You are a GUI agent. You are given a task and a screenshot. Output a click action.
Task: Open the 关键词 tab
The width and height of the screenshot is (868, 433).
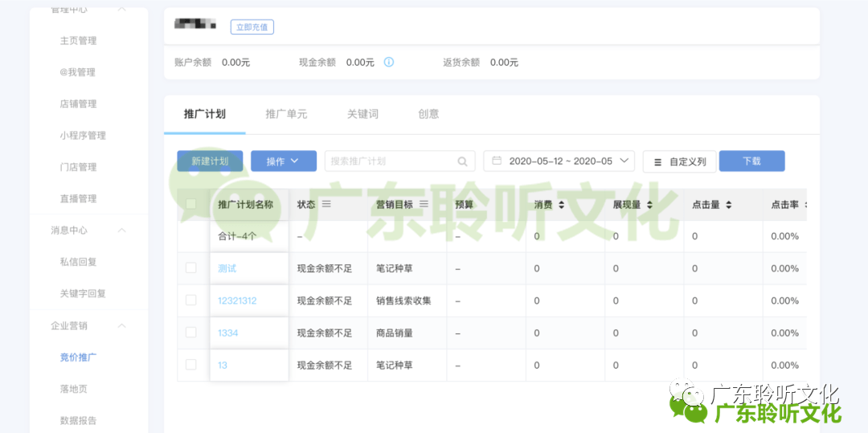[x=362, y=114]
